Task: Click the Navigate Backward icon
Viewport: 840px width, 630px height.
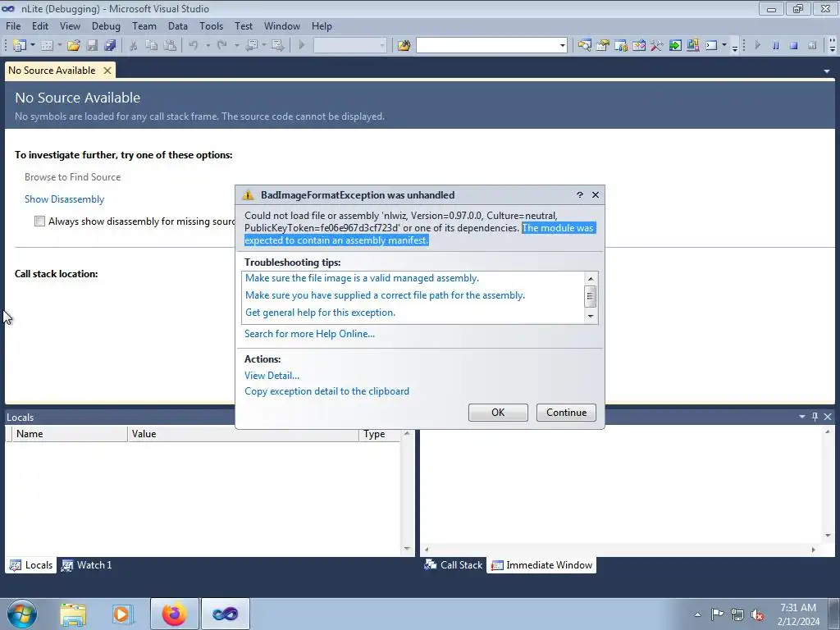Action: pos(252,46)
